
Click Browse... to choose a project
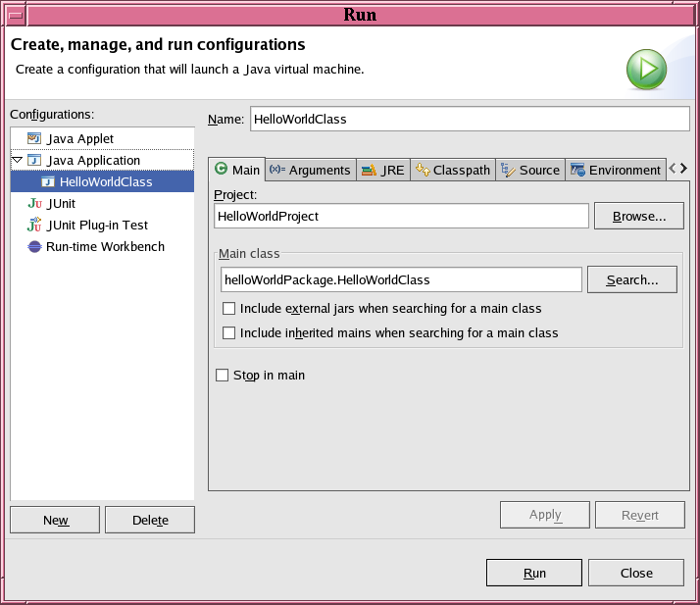coord(639,216)
